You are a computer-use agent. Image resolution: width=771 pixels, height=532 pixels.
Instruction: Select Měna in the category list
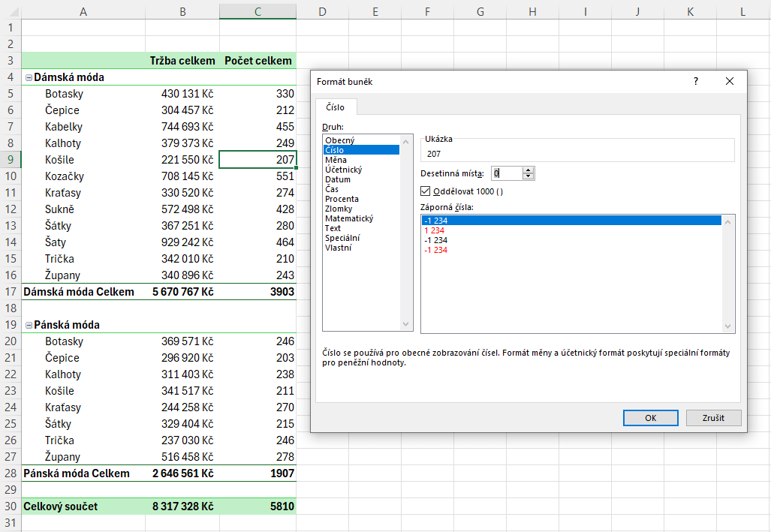pos(336,160)
